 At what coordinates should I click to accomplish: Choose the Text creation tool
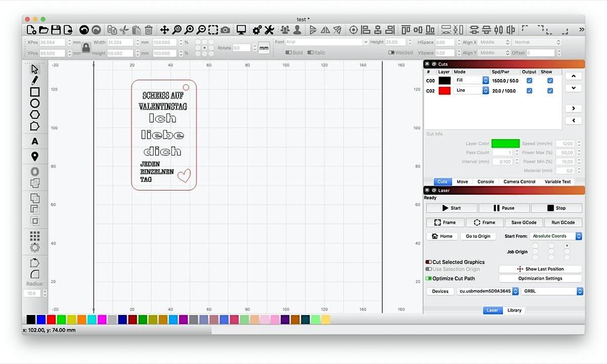34,141
